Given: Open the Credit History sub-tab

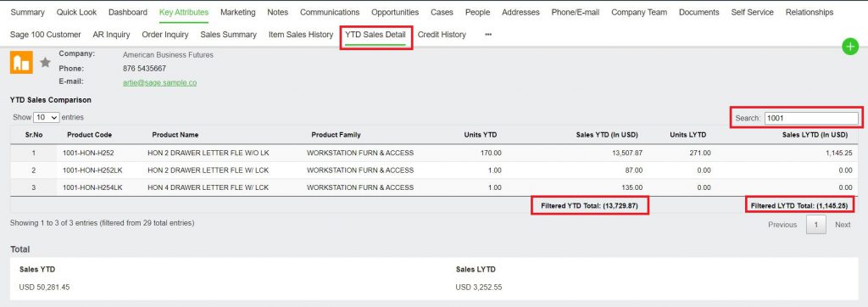Looking at the screenshot, I should pyautogui.click(x=442, y=35).
